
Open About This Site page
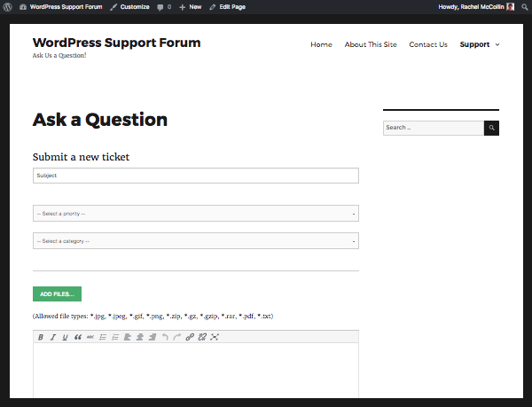coord(371,44)
